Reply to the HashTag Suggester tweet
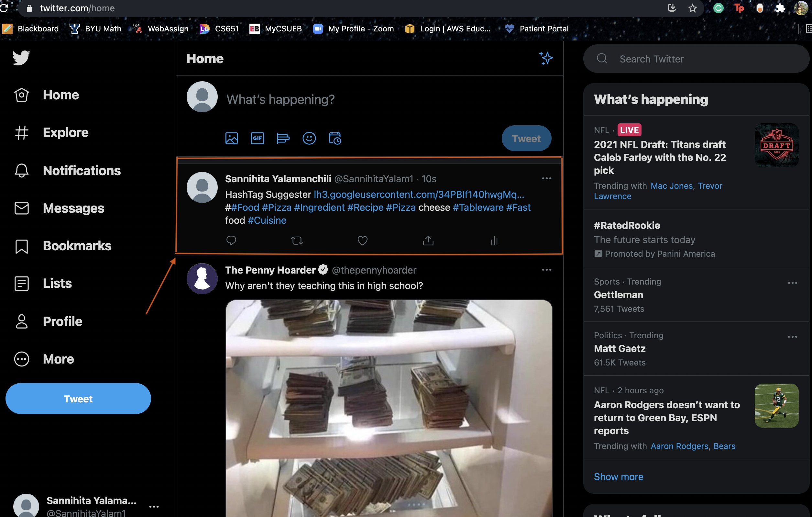 coord(231,241)
